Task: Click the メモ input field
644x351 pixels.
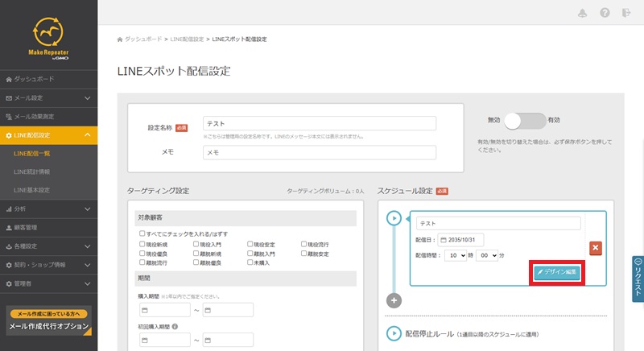Action: point(320,153)
